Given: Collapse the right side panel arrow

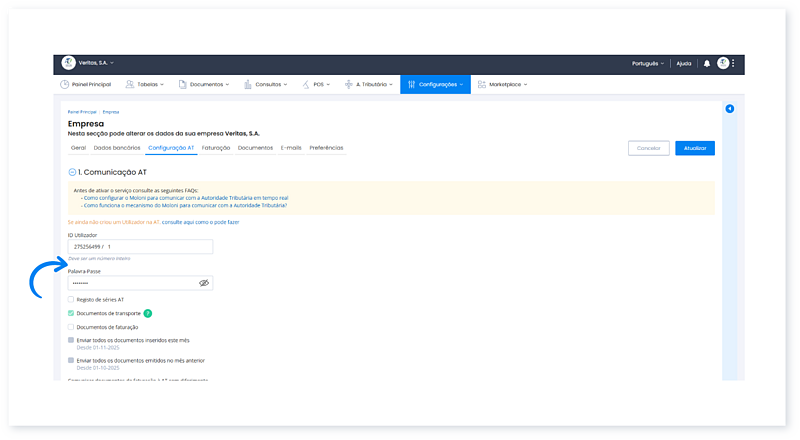Looking at the screenshot, I should [x=729, y=108].
